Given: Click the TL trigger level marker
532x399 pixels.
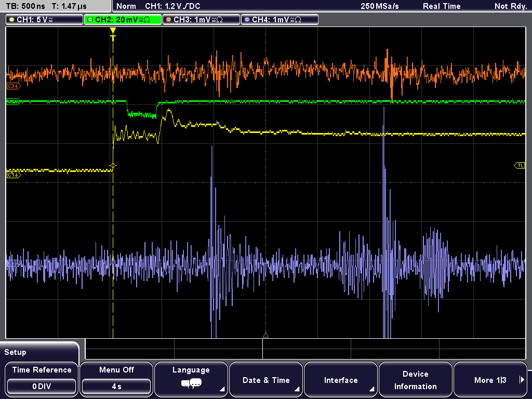Looking at the screenshot, I should tap(520, 166).
